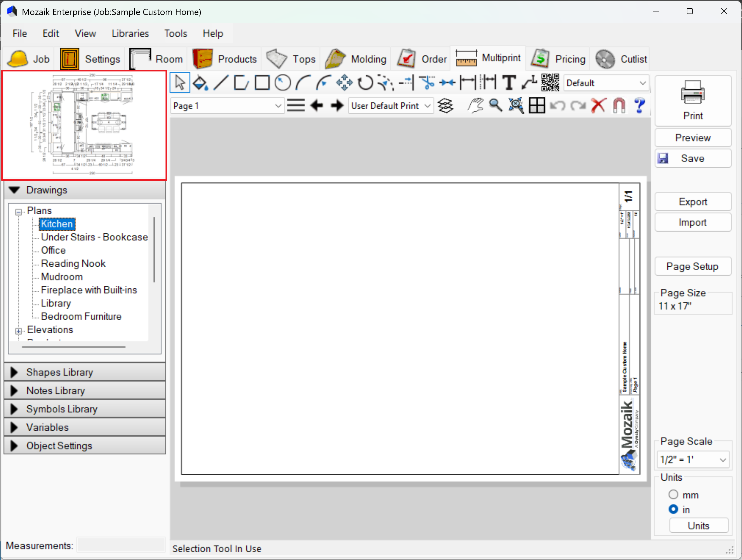
Task: Click the Kitchen plan preview thumbnail
Action: 84,125
